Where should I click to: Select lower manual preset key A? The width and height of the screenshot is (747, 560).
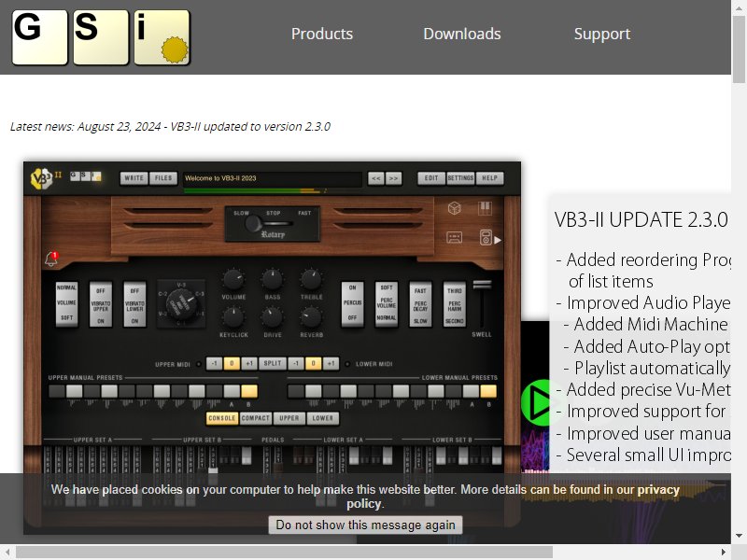pos(471,391)
